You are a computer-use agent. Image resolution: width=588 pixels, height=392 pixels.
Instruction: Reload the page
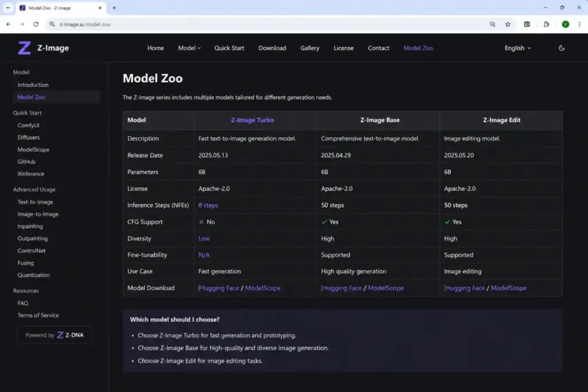pyautogui.click(x=36, y=24)
